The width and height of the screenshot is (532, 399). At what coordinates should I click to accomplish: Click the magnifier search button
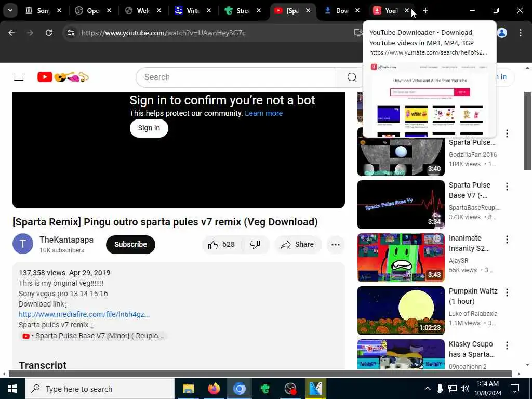click(x=352, y=77)
